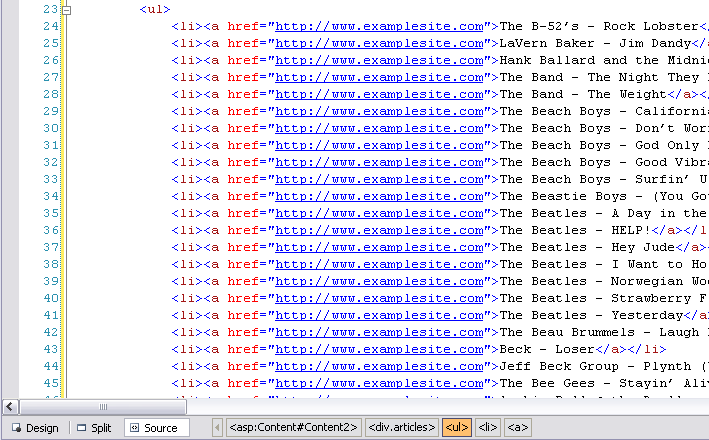Click line number 30 in the gutter

(51, 128)
